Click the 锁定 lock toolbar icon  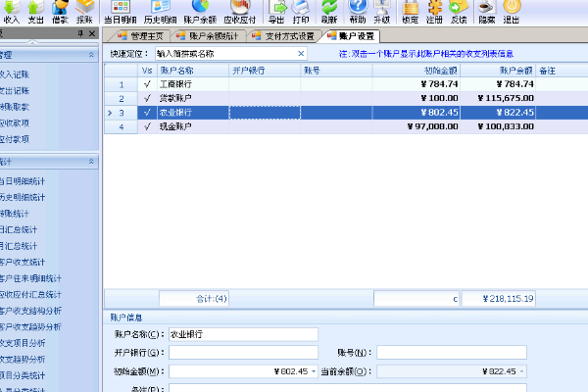pyautogui.click(x=410, y=10)
